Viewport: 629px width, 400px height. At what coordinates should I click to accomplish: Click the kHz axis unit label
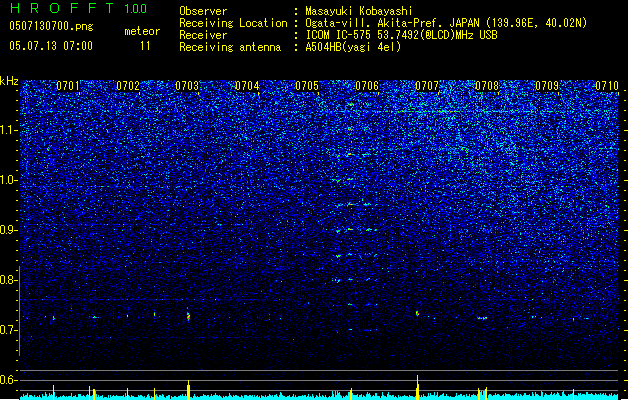point(9,81)
